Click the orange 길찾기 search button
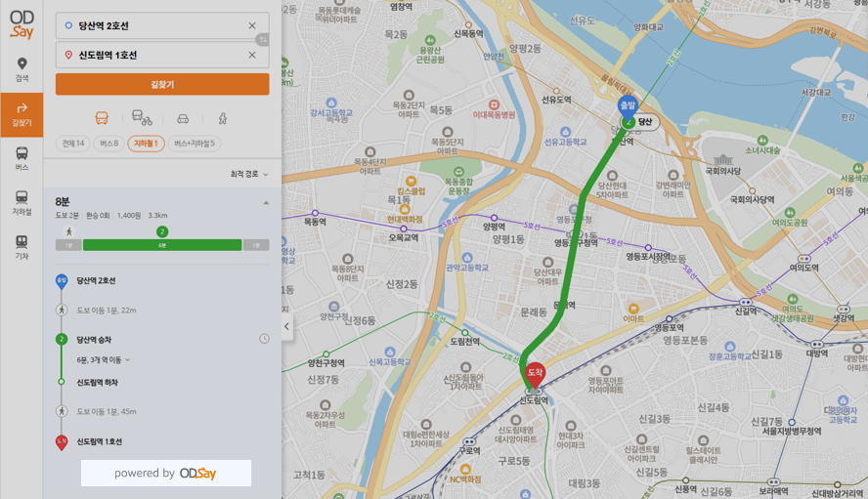This screenshot has height=499, width=868. [x=162, y=84]
